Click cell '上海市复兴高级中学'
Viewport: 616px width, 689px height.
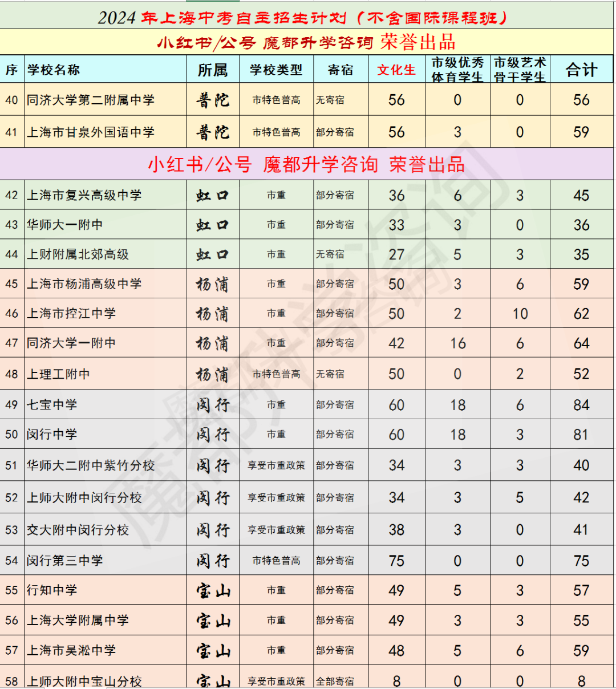tap(106, 195)
